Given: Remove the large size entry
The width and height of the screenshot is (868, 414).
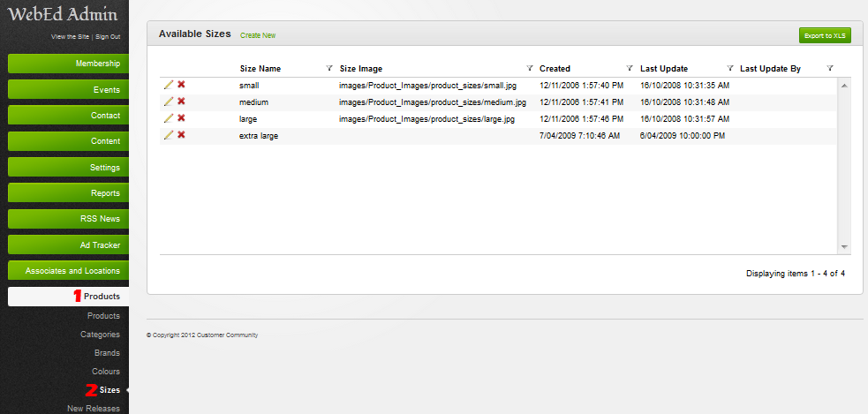Looking at the screenshot, I should tap(181, 118).
